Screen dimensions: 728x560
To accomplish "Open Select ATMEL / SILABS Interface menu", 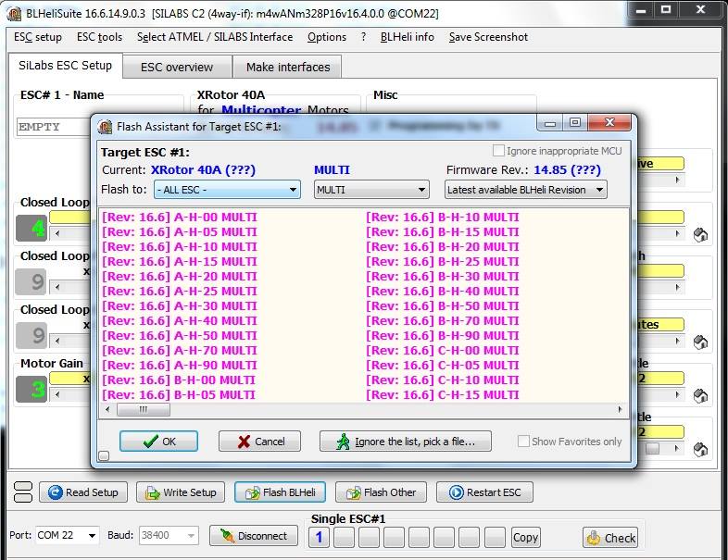I will (x=215, y=37).
